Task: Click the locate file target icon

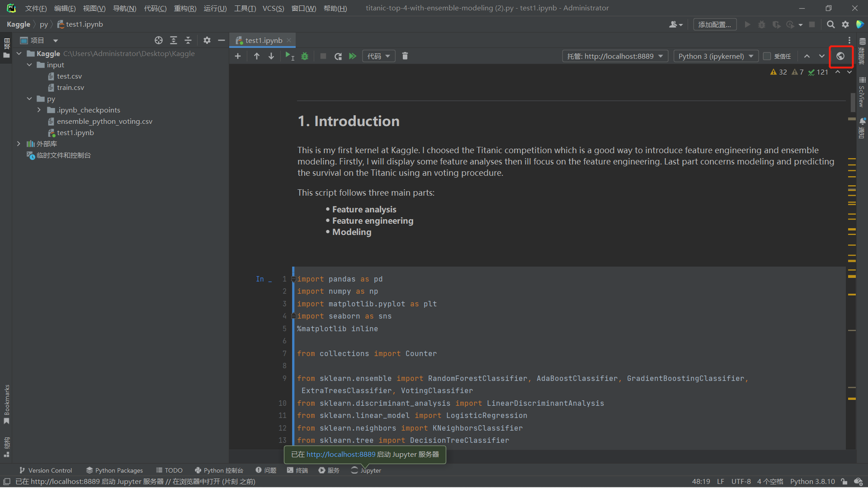Action: [159, 40]
